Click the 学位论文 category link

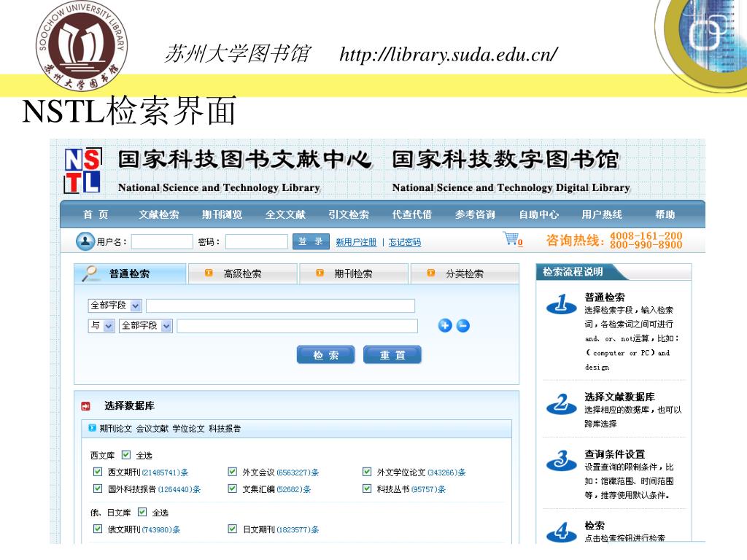(x=189, y=429)
